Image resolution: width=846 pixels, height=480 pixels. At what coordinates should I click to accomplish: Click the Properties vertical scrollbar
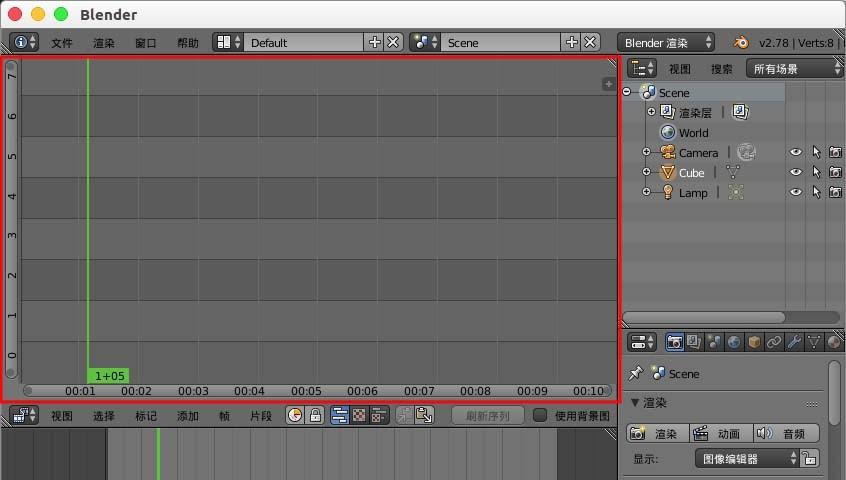(834, 394)
